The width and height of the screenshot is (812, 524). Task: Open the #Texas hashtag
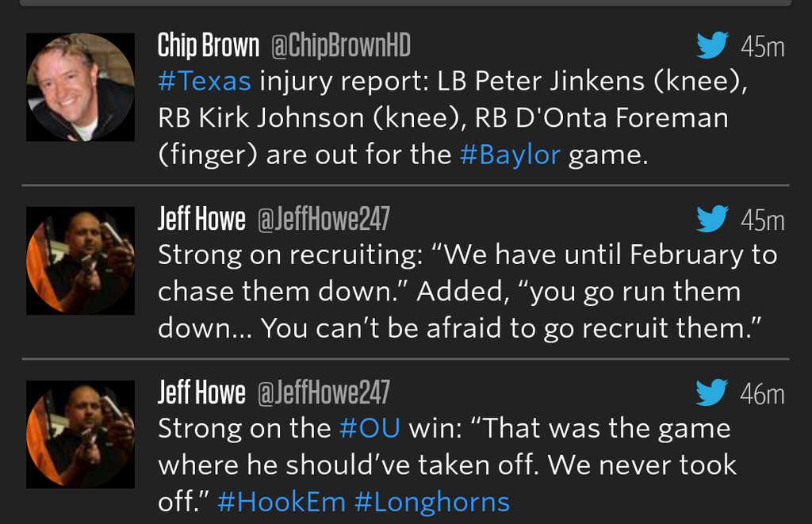(205, 81)
